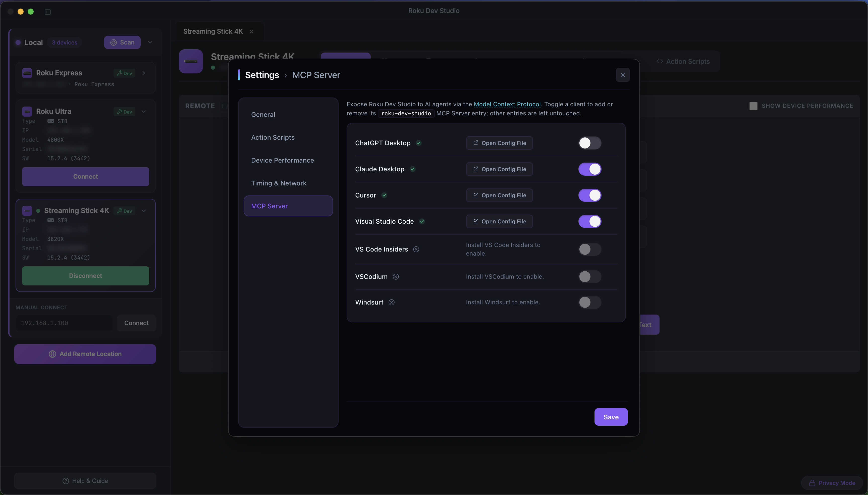Collapse the Roku Ultra device chevron

pos(144,112)
